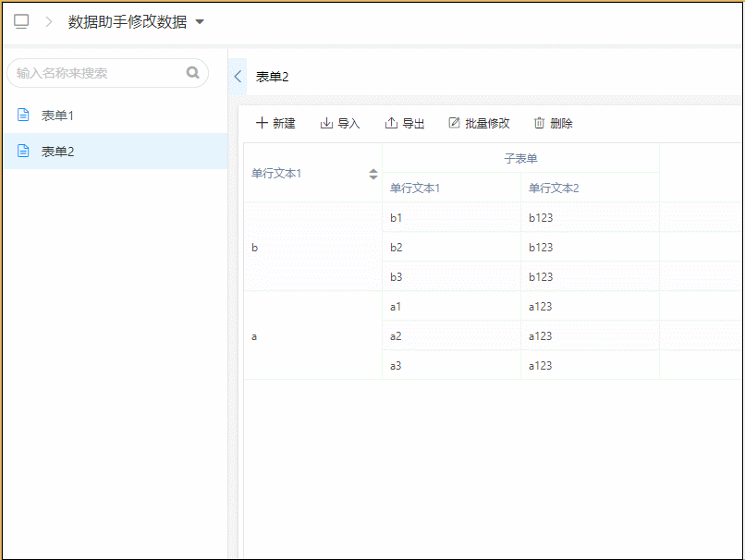Click the search magnifier icon

(x=192, y=73)
